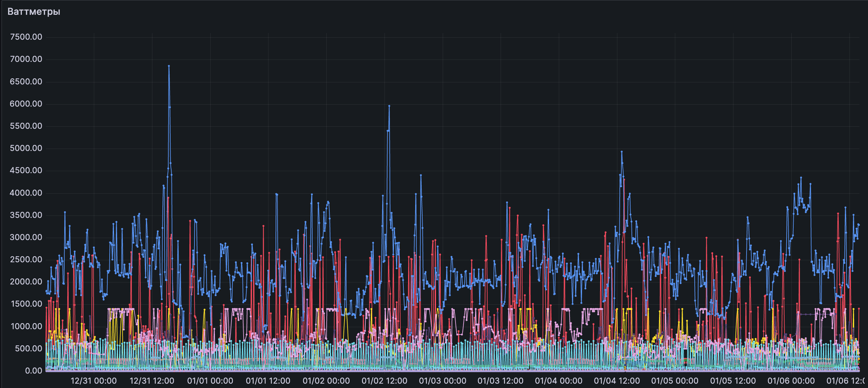Click the 01/01 12:00 time axis label

click(x=268, y=381)
